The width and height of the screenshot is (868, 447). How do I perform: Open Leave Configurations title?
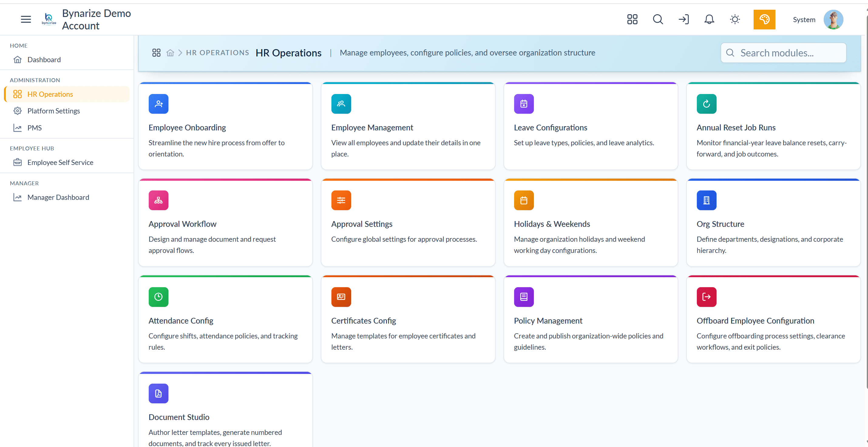click(x=550, y=128)
